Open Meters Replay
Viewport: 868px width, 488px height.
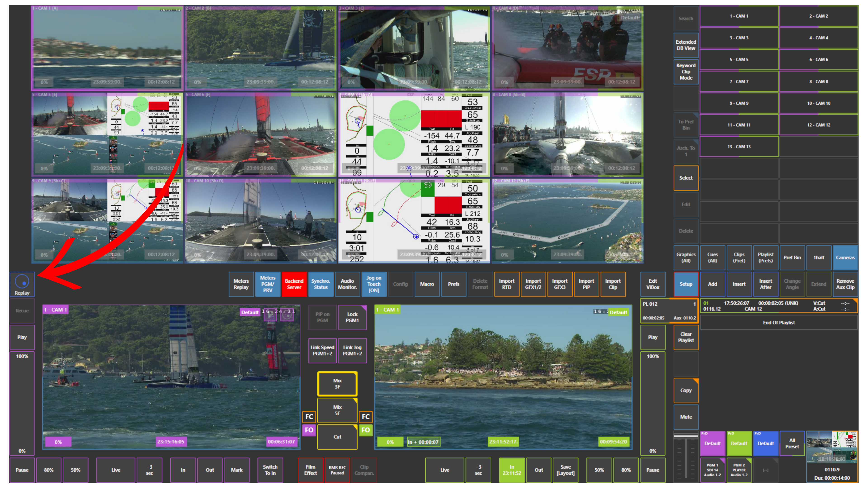tap(241, 284)
